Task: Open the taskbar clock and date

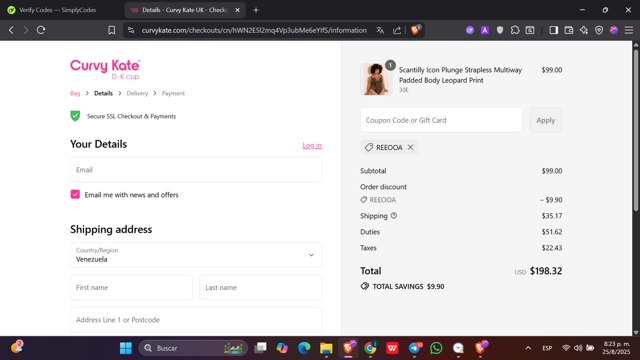Action: (616, 348)
